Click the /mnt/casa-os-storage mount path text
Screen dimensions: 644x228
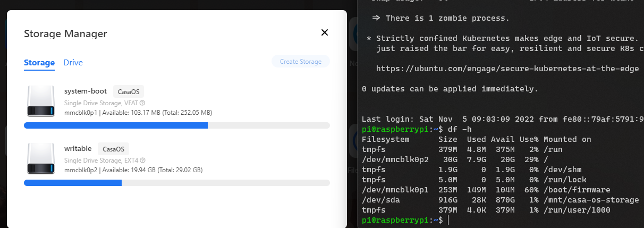(x=591, y=200)
